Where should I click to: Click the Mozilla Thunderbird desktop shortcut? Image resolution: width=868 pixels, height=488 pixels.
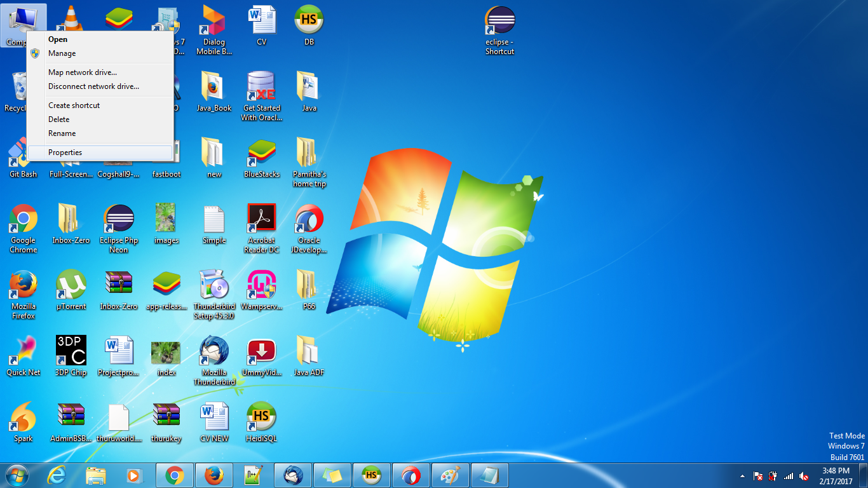point(214,360)
